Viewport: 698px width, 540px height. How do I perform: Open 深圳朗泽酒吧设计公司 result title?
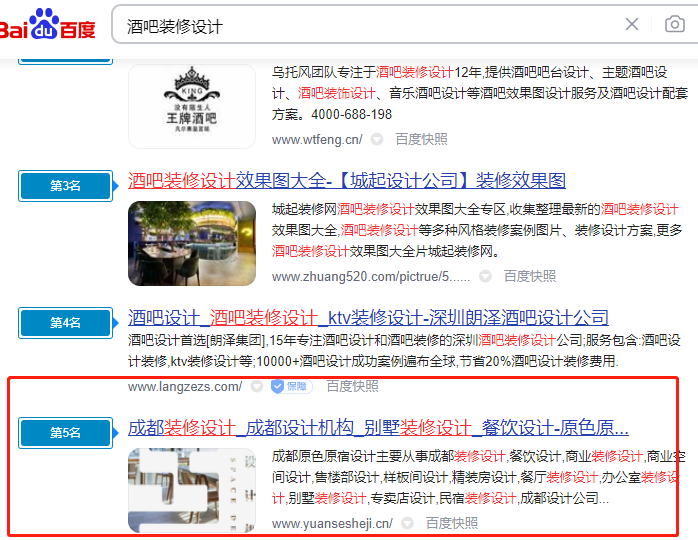coord(368,318)
